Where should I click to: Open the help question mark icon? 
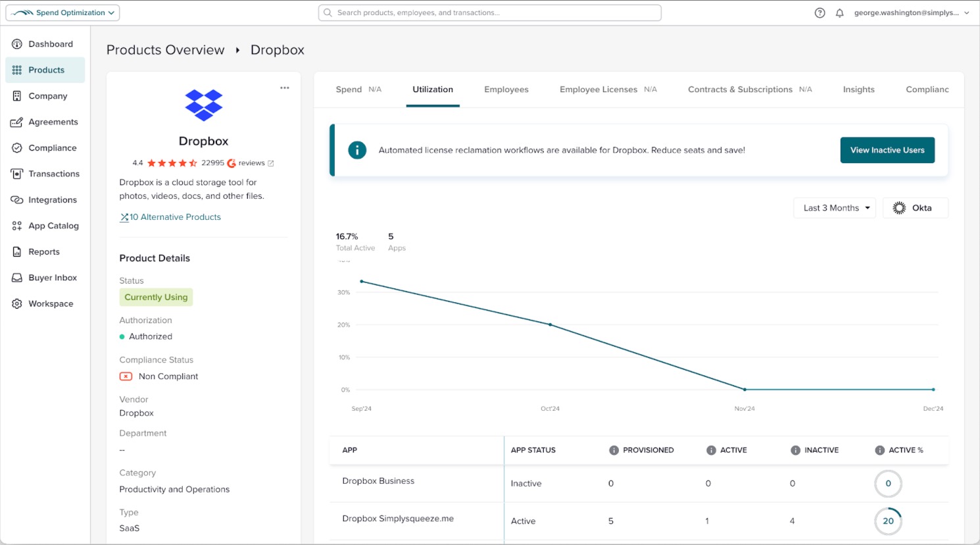(x=820, y=12)
